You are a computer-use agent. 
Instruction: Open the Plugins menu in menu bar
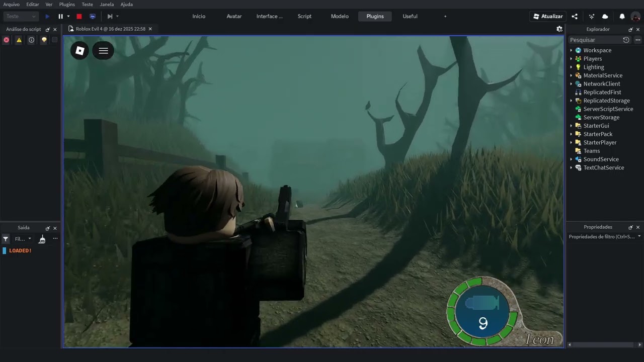coord(67,5)
